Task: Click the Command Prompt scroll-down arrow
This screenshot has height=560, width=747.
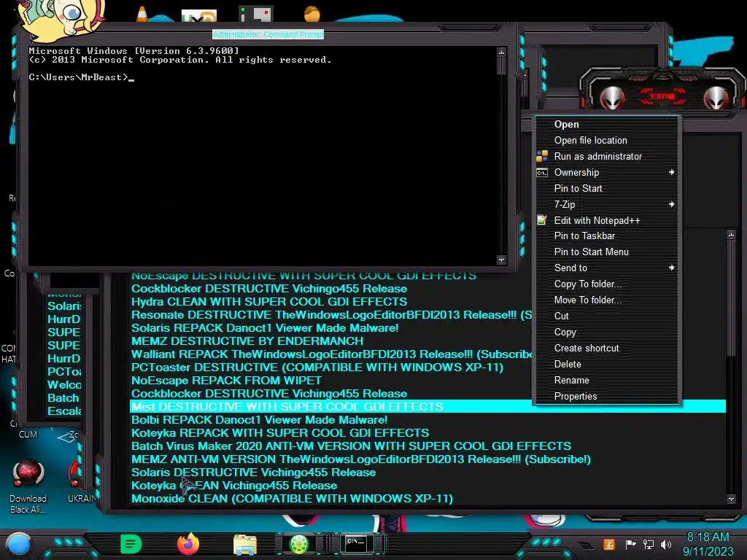Action: coord(501,260)
